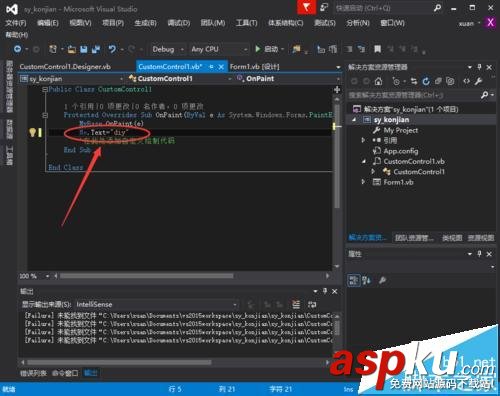
Task: Collapse the Public Class CustomControl1 code block
Action: pos(45,89)
